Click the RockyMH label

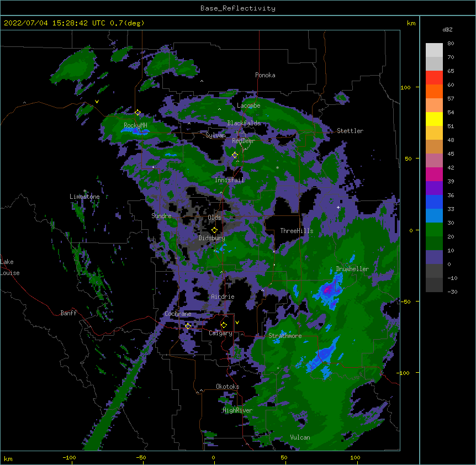click(x=135, y=125)
